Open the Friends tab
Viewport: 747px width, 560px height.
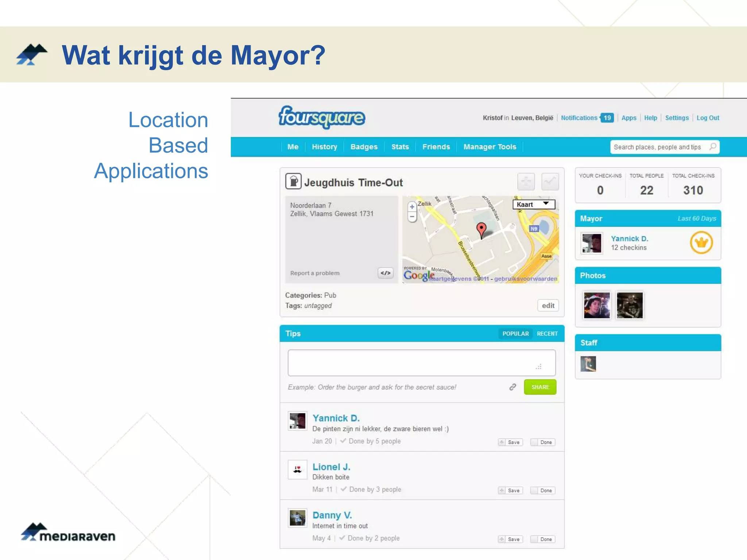pos(436,147)
